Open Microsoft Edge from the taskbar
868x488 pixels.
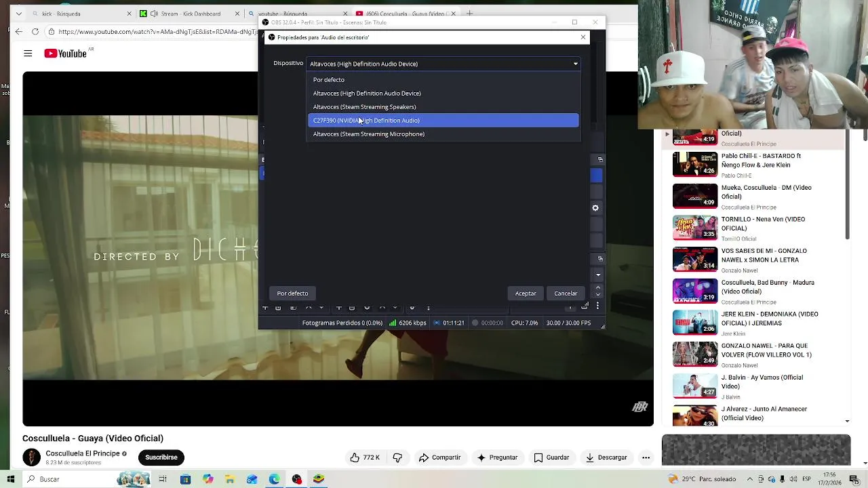(274, 479)
